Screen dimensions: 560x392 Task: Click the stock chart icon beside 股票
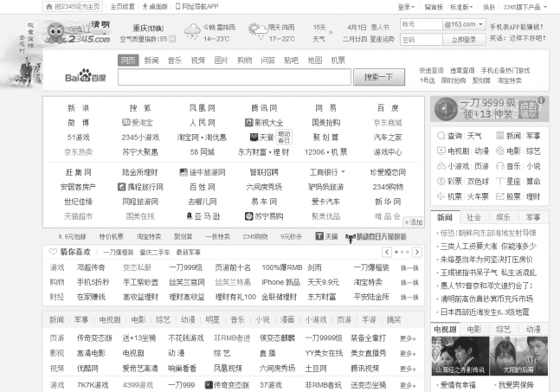[x=500, y=196]
